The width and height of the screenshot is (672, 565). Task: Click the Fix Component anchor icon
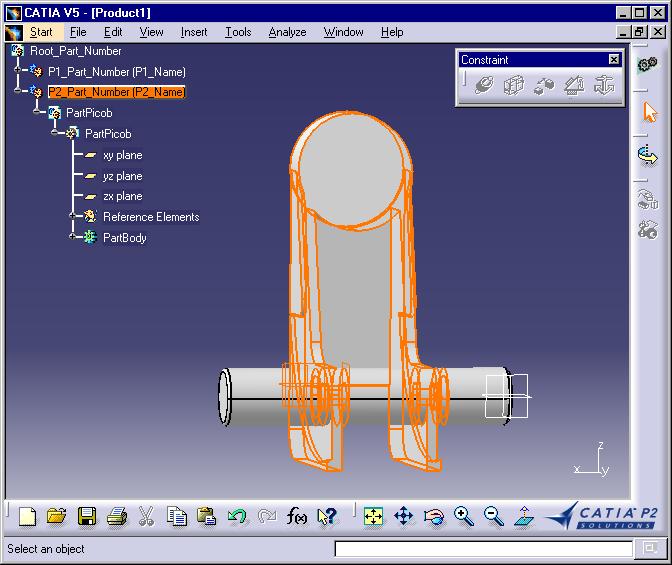pyautogui.click(x=604, y=85)
